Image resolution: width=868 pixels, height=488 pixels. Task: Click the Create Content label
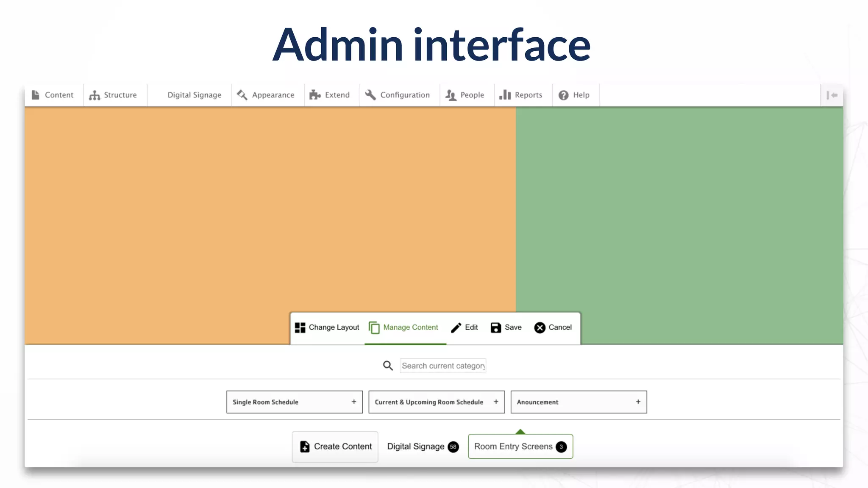tap(343, 446)
